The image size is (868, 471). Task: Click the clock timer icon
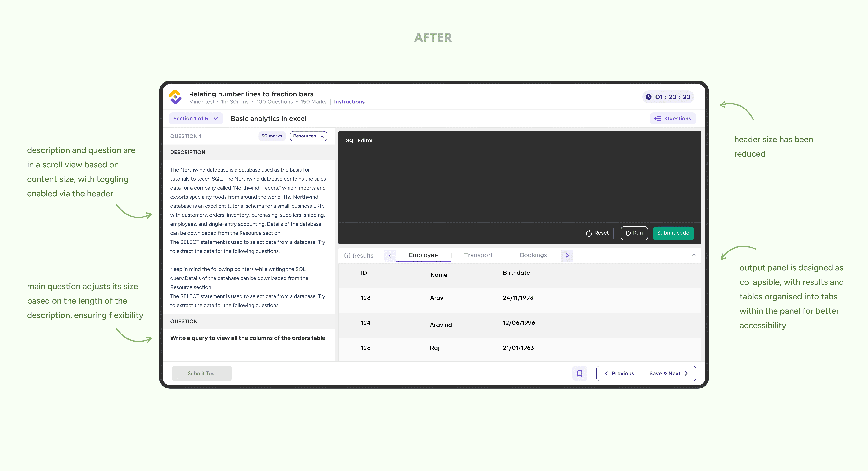tap(648, 97)
